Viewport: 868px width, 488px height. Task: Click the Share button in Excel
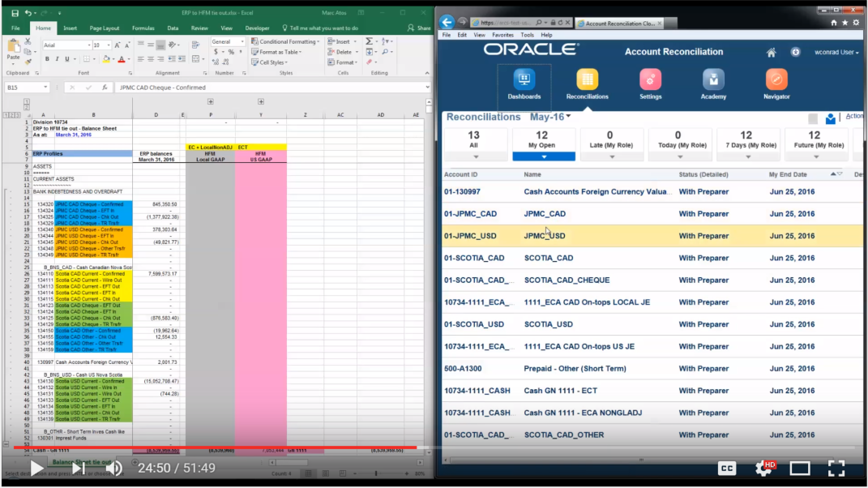pos(419,28)
